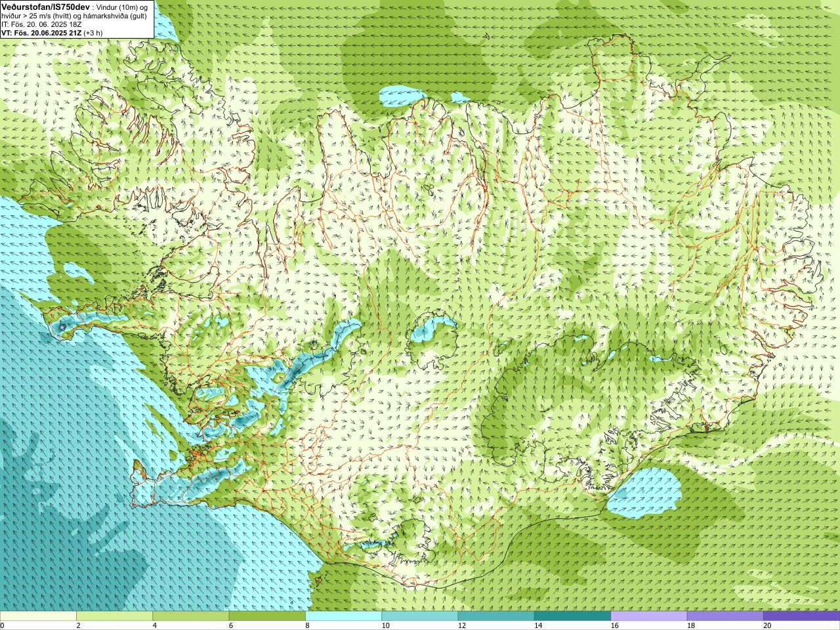Click the legend scale label "6"
The image size is (840, 630).
click(x=231, y=625)
